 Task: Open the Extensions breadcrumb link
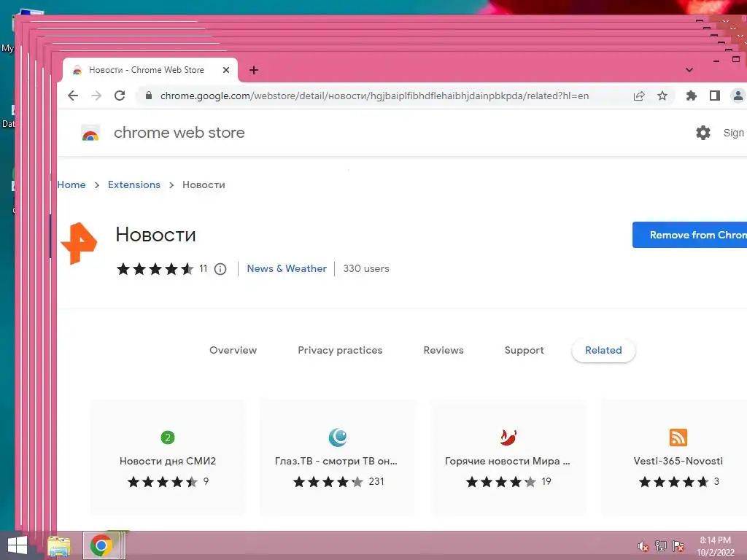pos(134,184)
